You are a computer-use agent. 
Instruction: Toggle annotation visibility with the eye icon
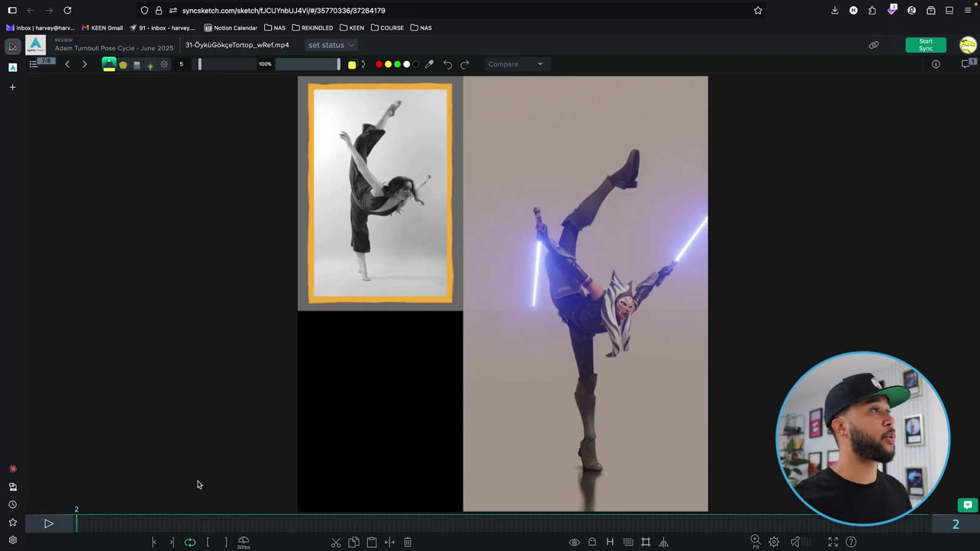tap(574, 543)
